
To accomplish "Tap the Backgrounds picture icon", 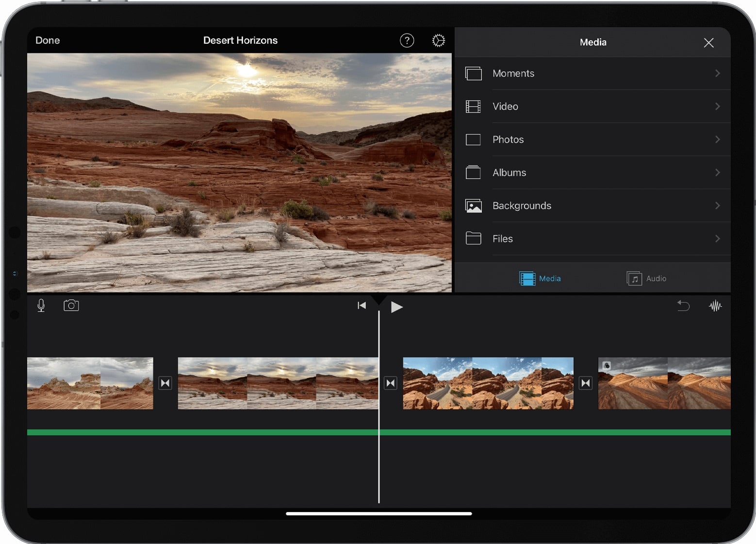I will click(x=473, y=206).
